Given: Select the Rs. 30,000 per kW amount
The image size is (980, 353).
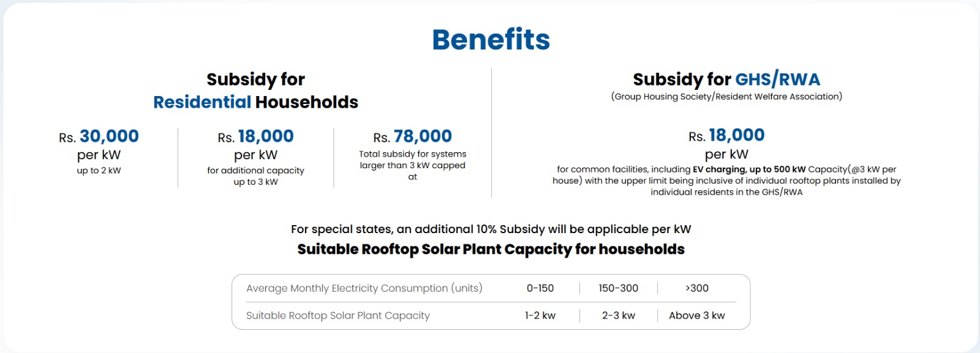Looking at the screenshot, I should point(99,136).
